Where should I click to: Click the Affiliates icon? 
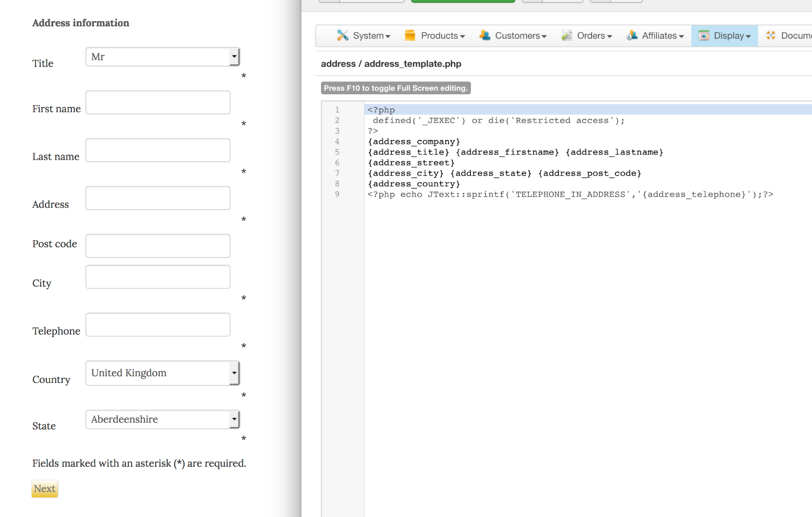click(632, 35)
